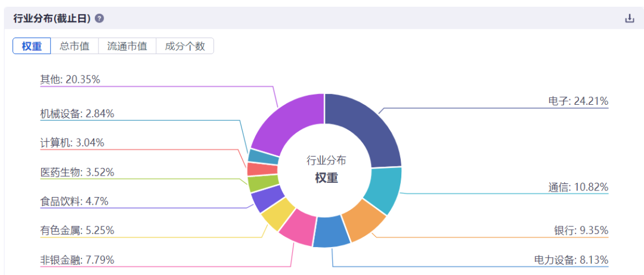This screenshot has width=644, height=275.
Task: Click the 行业分布(截止日) panel title
Action: tap(52, 19)
